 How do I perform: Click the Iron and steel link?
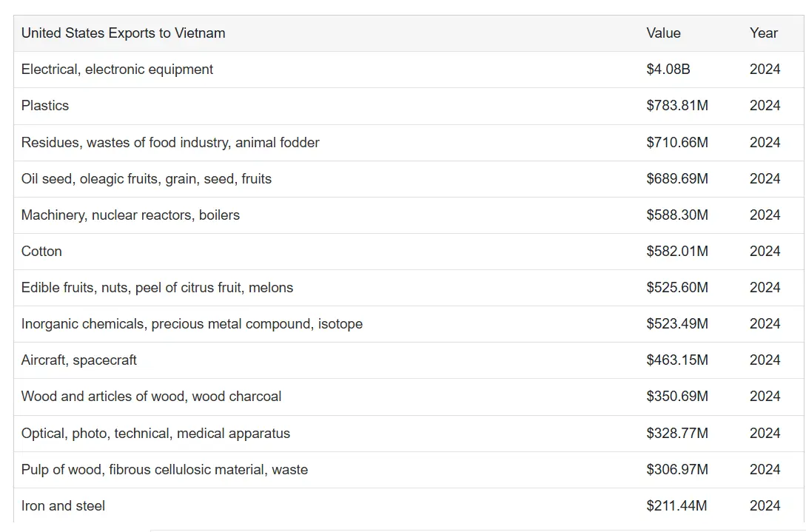tap(63, 506)
